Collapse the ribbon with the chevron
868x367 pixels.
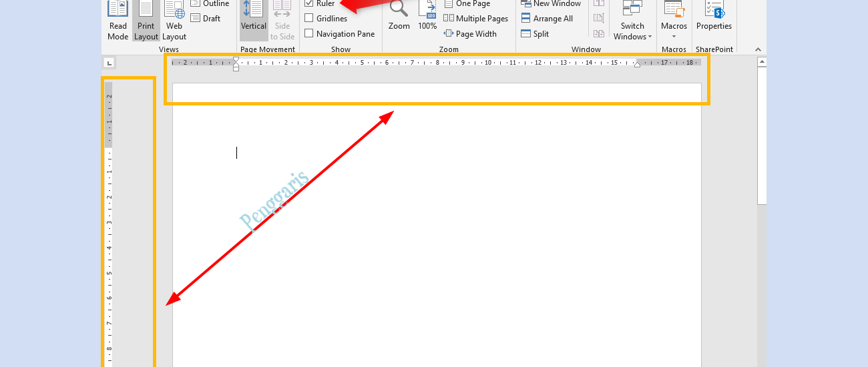point(758,49)
